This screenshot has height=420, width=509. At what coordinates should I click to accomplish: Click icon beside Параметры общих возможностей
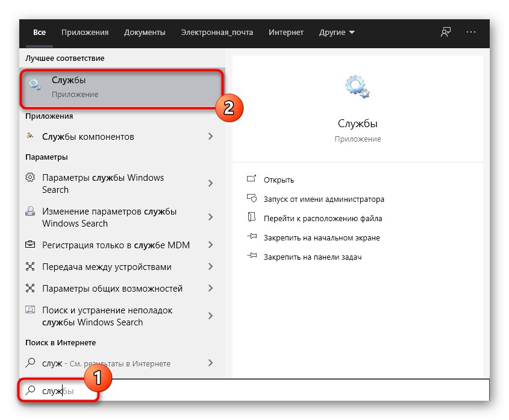(30, 288)
